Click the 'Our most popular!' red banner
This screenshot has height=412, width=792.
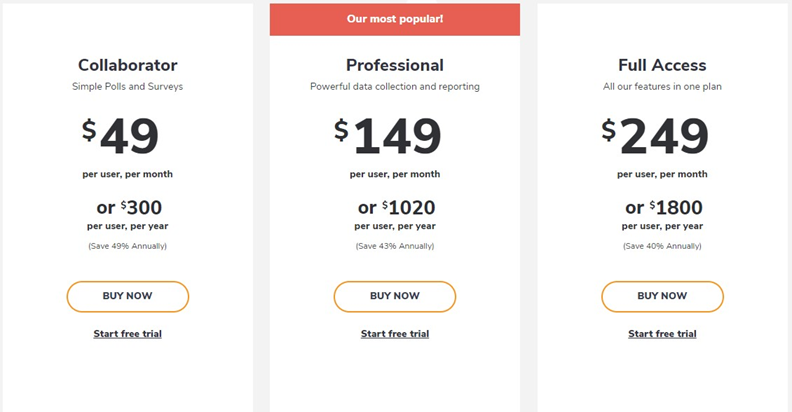395,19
